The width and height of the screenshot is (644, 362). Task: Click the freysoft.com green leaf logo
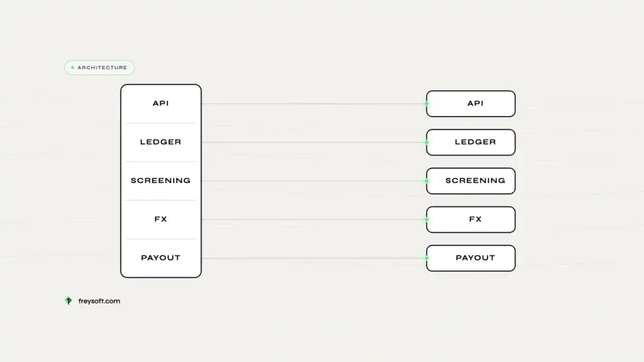[69, 301]
